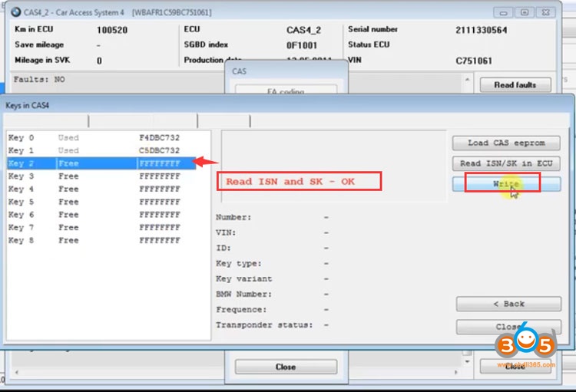576x392 pixels.
Task: Select the Key 1 row
Action: [x=101, y=150]
